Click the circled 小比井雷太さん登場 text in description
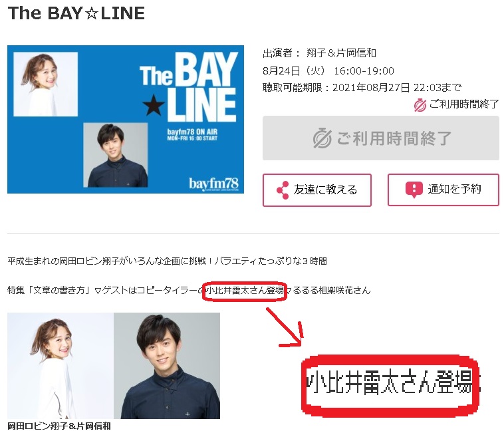The height and width of the screenshot is (437, 504). tap(244, 291)
